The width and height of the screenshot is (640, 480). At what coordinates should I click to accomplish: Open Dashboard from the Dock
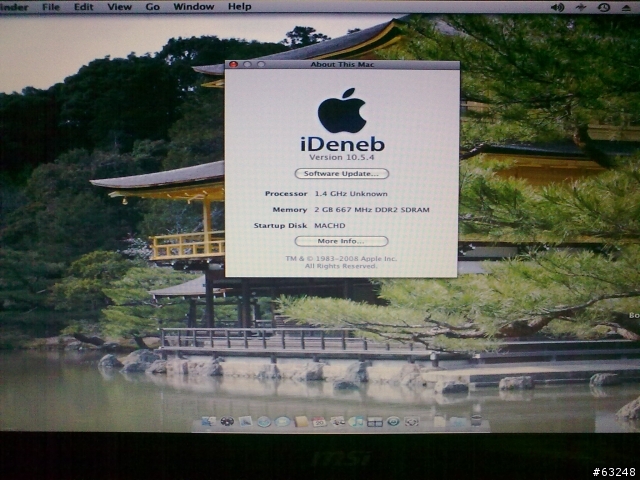click(227, 421)
